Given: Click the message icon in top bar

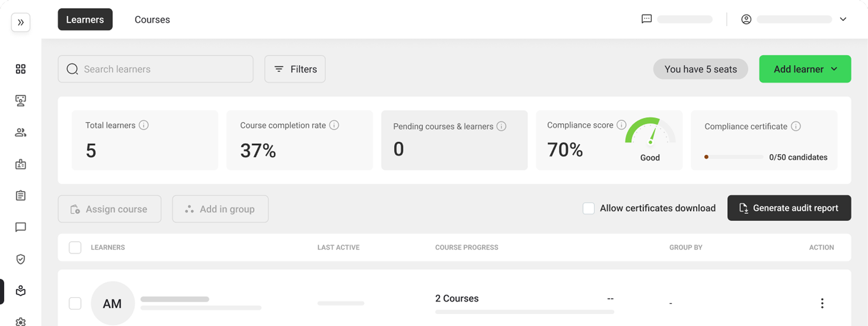Looking at the screenshot, I should pos(646,19).
